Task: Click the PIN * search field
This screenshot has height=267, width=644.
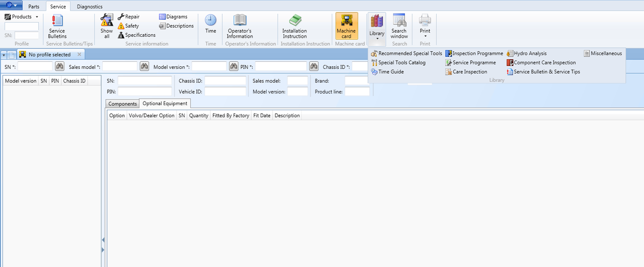Action: (x=281, y=66)
